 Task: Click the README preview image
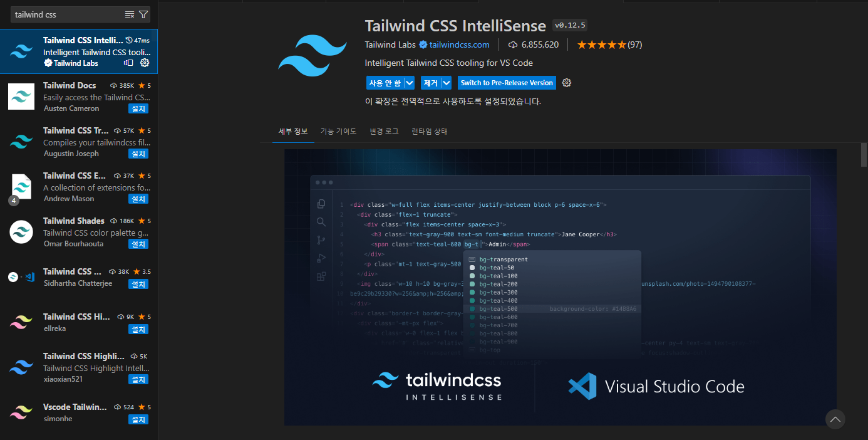pos(561,287)
